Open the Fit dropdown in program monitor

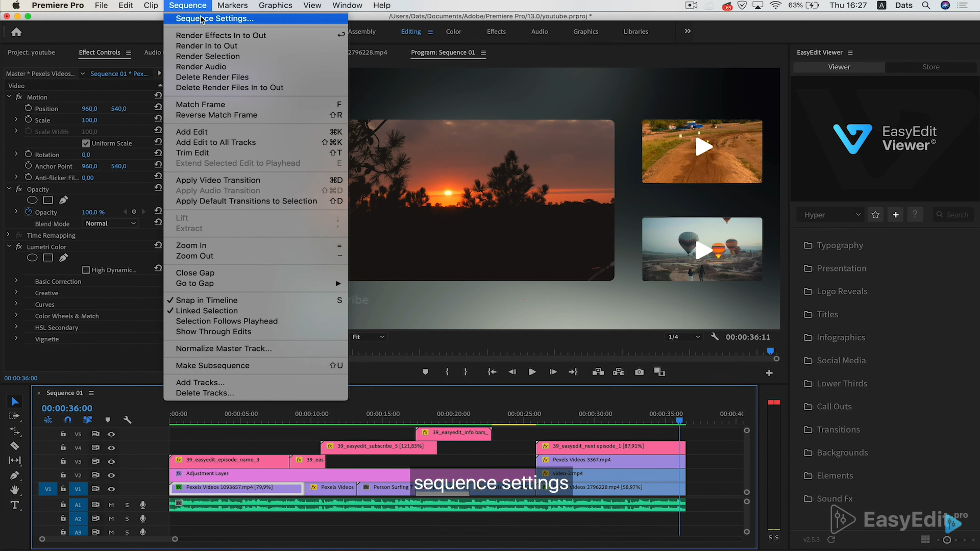(x=367, y=336)
